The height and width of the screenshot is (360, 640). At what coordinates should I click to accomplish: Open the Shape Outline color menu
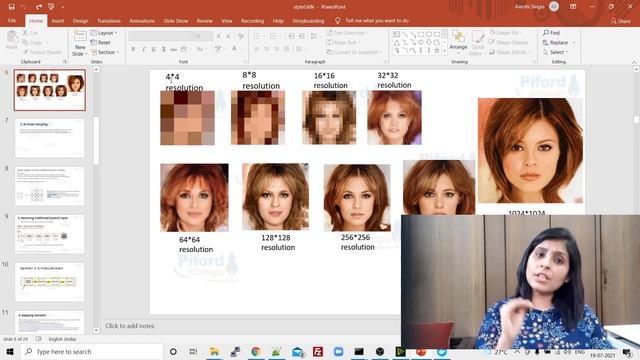click(511, 42)
